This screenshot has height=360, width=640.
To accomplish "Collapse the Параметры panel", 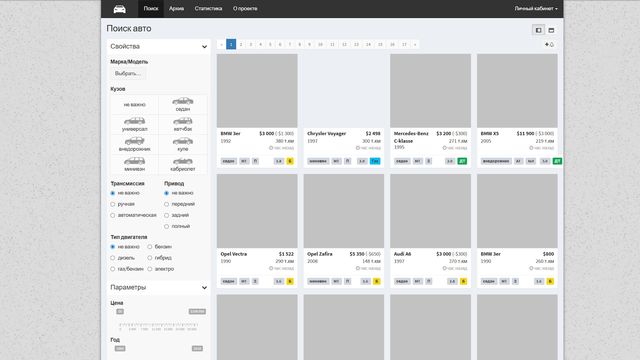I will [204, 288].
